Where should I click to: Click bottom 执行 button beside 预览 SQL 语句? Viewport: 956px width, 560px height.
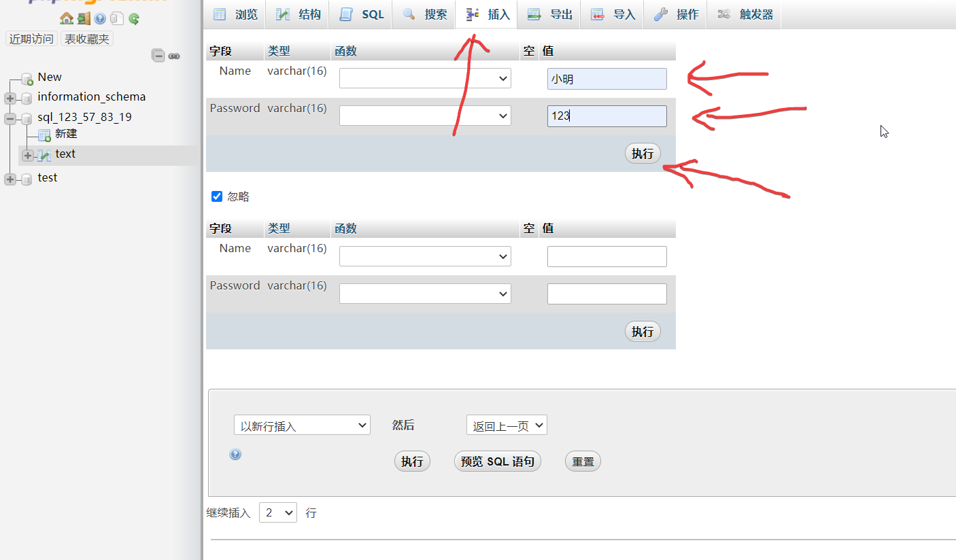(x=412, y=461)
